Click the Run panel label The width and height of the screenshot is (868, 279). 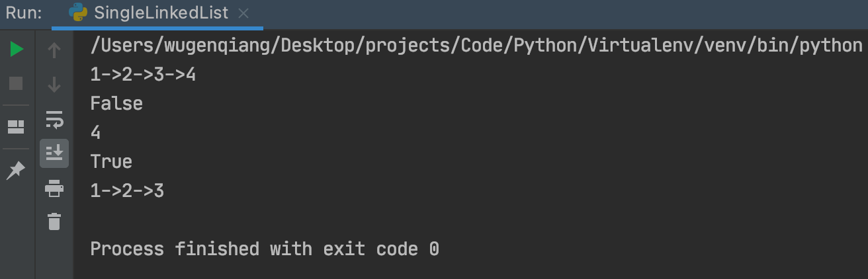click(24, 13)
